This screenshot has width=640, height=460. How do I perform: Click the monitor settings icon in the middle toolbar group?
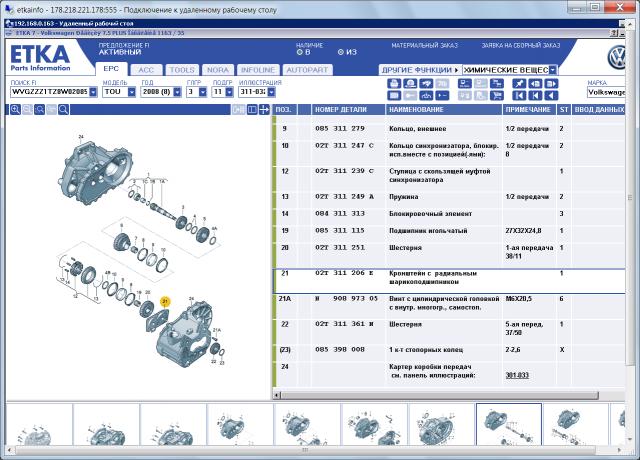click(464, 84)
